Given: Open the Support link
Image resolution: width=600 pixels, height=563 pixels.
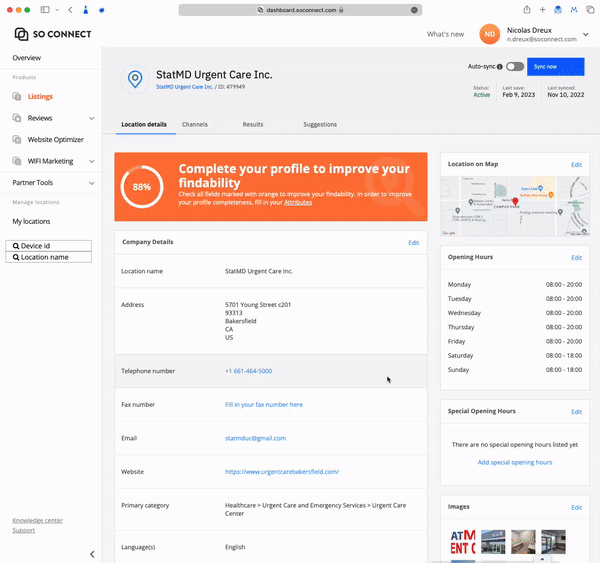Looking at the screenshot, I should pos(24,530).
